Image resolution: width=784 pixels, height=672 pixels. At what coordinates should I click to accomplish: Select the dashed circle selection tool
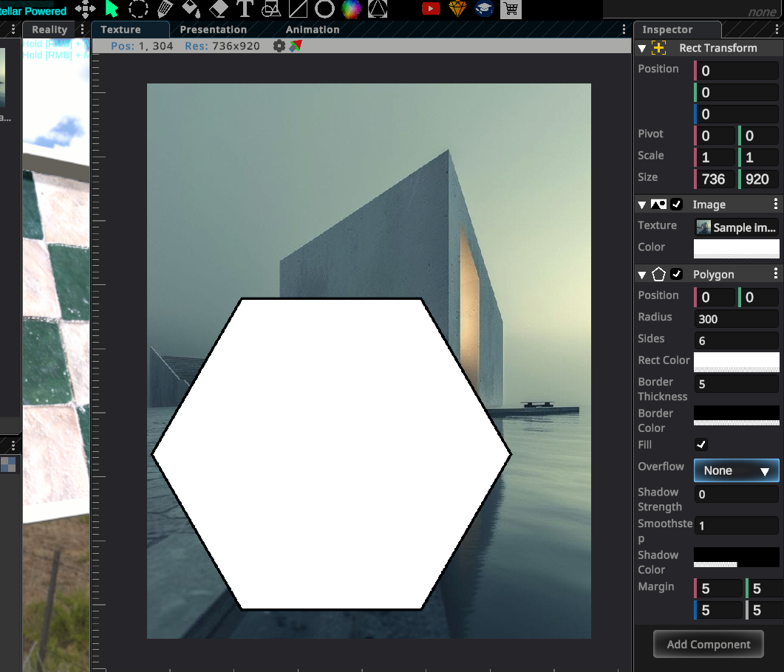[138, 9]
